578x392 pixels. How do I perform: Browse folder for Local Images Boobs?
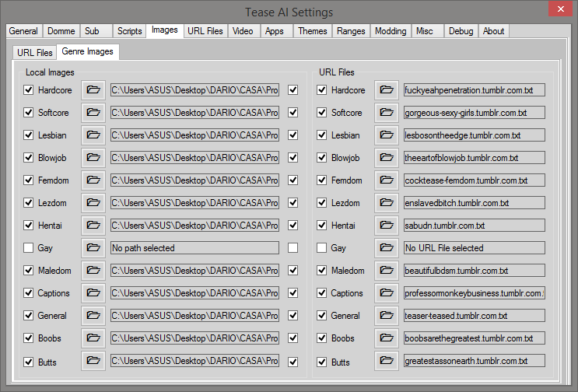tap(93, 338)
